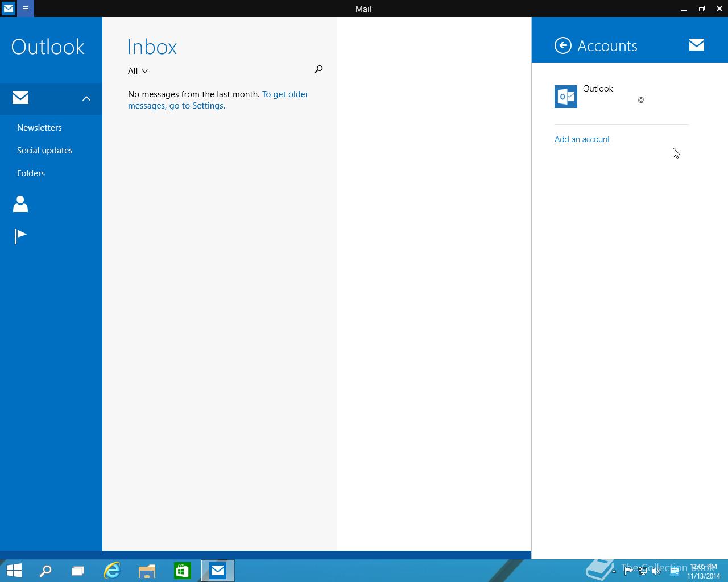
Task: Click the envelope icon in Accounts header
Action: 697,45
